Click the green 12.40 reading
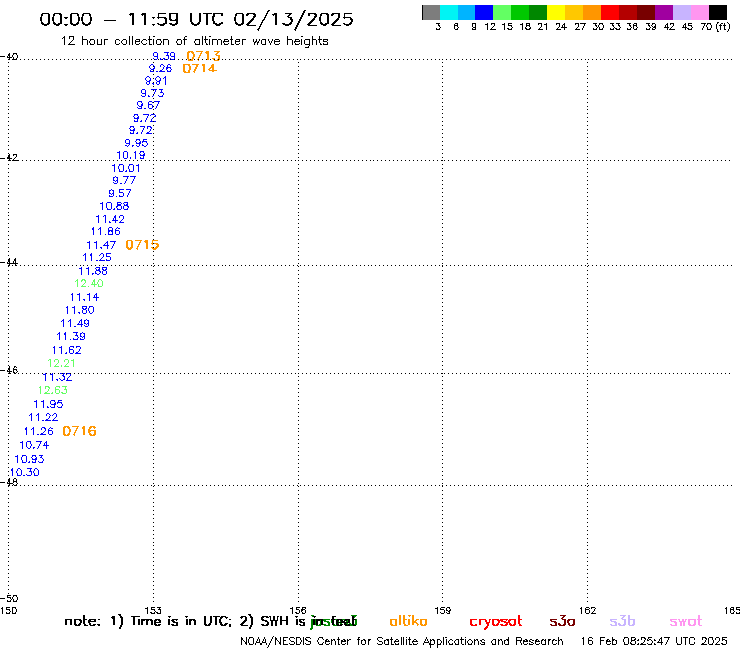The height and width of the screenshot is (650, 740). [89, 284]
